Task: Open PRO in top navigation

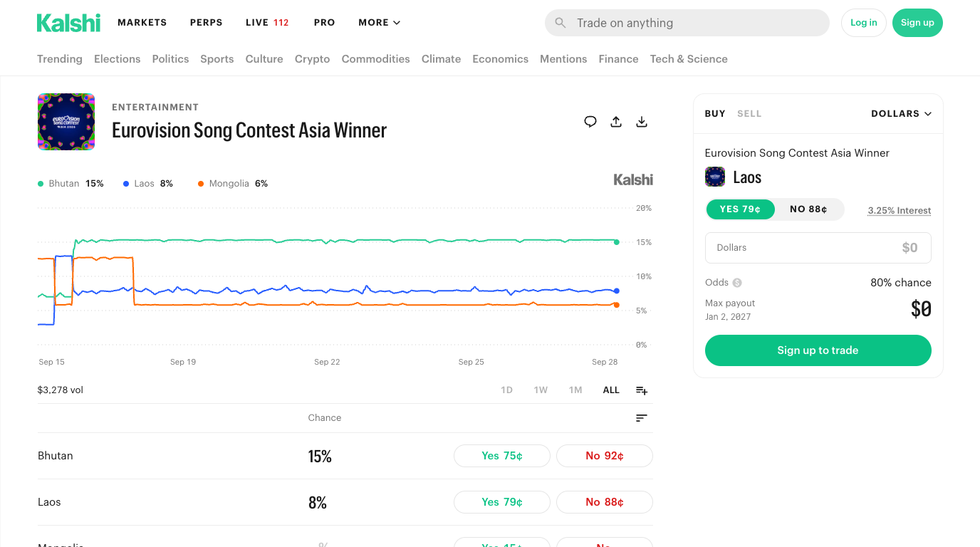Action: [x=324, y=23]
